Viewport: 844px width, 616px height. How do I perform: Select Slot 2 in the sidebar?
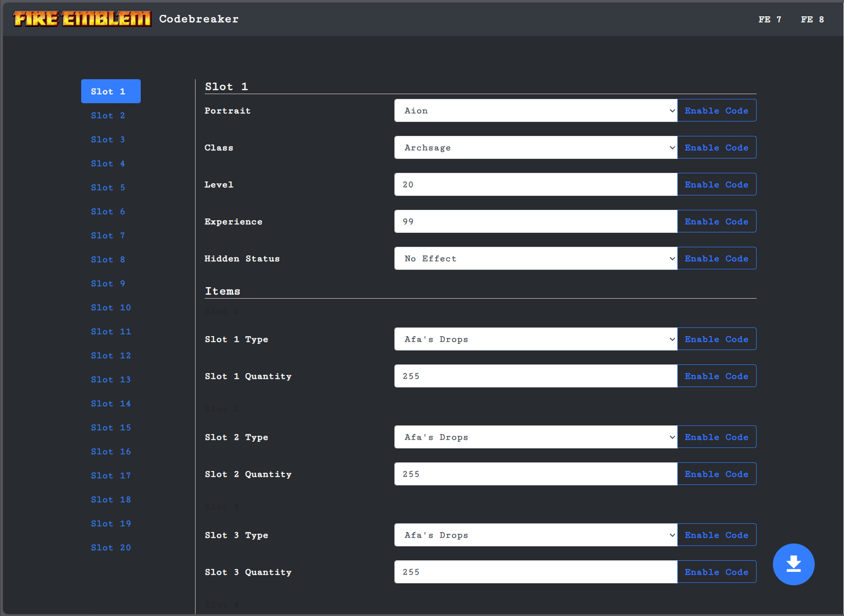(x=108, y=115)
